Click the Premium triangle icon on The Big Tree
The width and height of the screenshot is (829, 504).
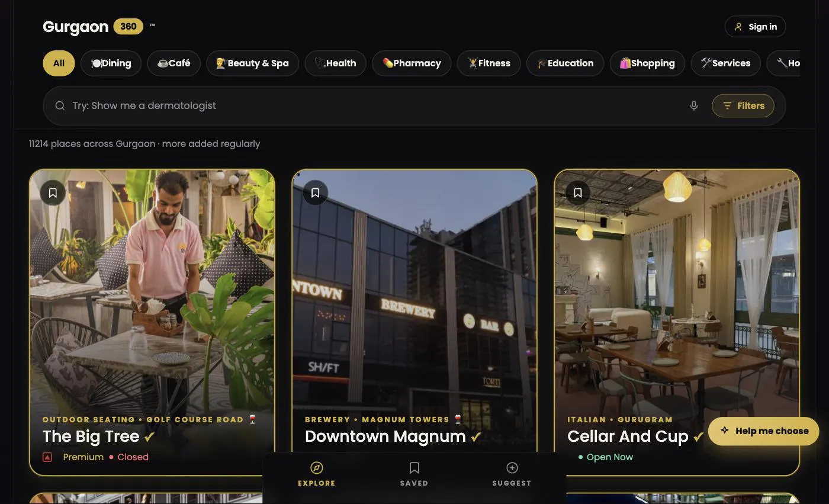coord(47,457)
